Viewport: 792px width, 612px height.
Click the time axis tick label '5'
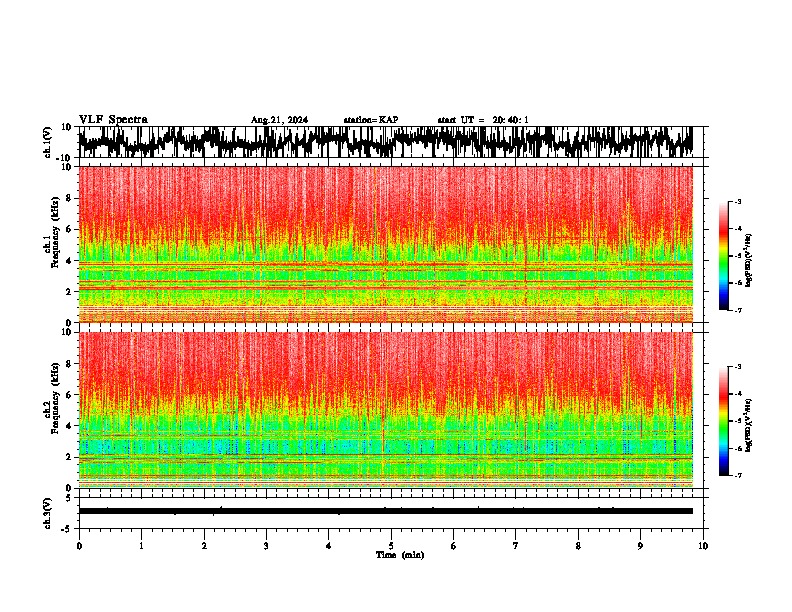391,546
